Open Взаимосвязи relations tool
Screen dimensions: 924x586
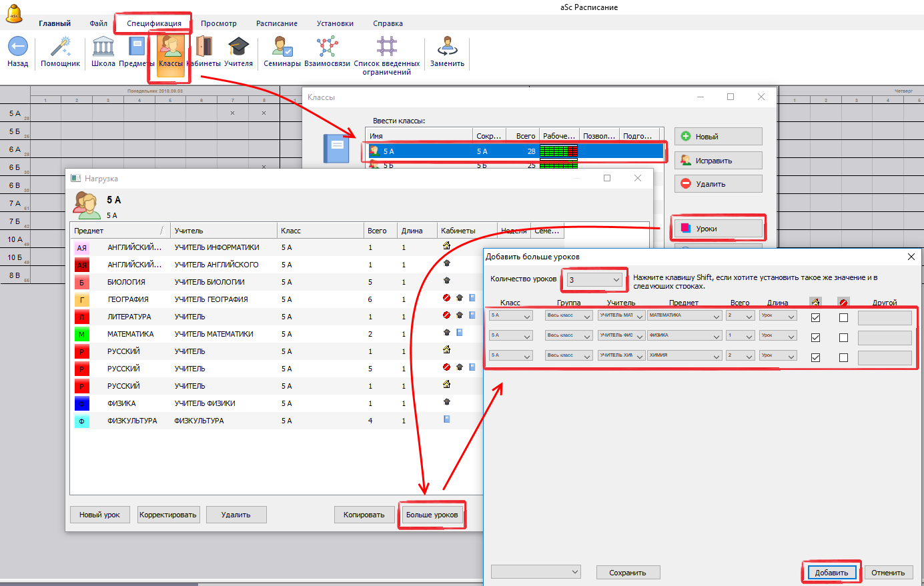tap(327, 47)
